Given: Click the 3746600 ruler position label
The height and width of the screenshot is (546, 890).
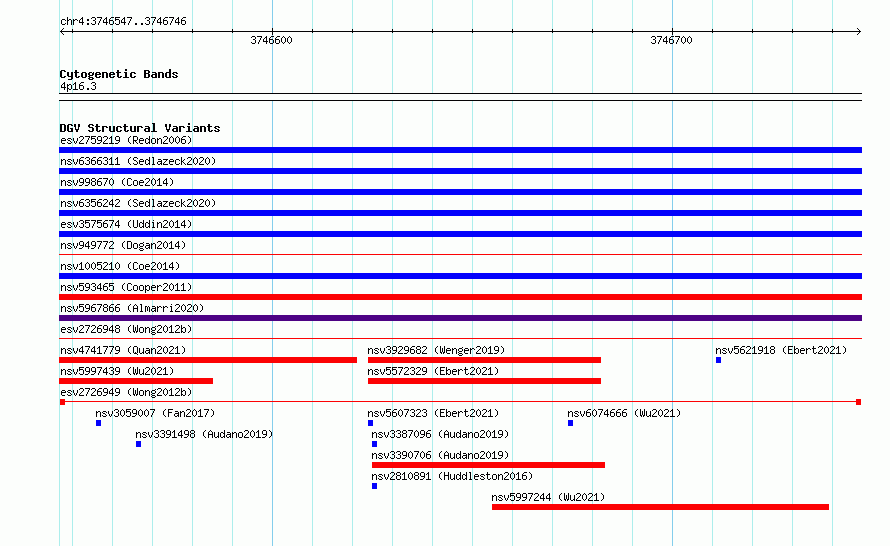Looking at the screenshot, I should point(271,40).
